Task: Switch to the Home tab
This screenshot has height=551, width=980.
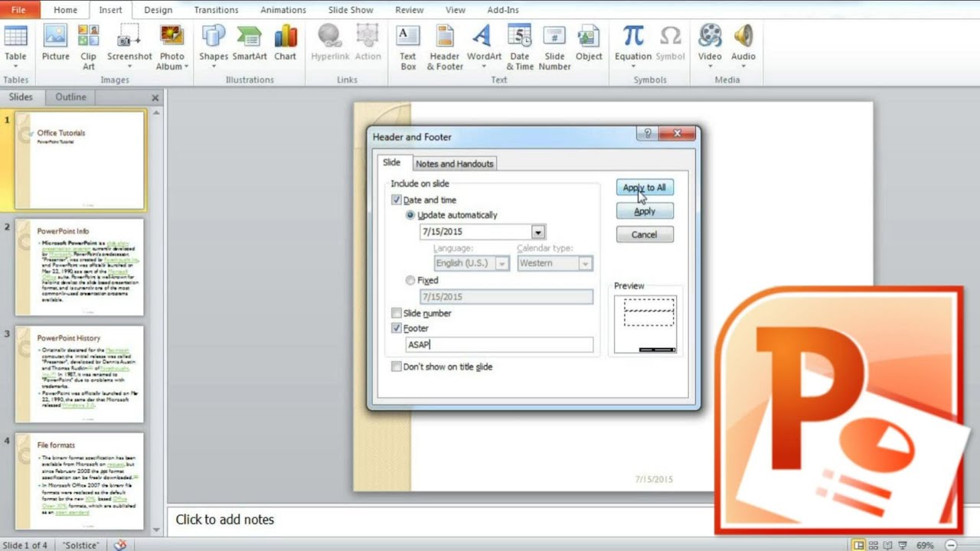Action: [x=65, y=10]
